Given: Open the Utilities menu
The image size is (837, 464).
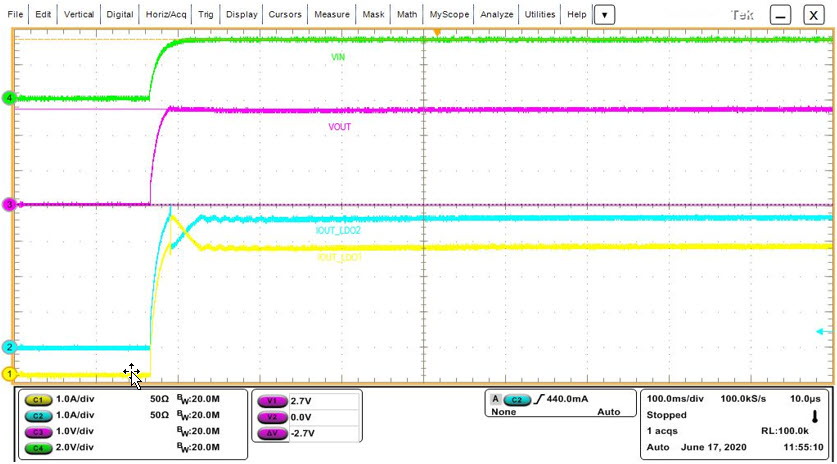Looking at the screenshot, I should pyautogui.click(x=540, y=14).
